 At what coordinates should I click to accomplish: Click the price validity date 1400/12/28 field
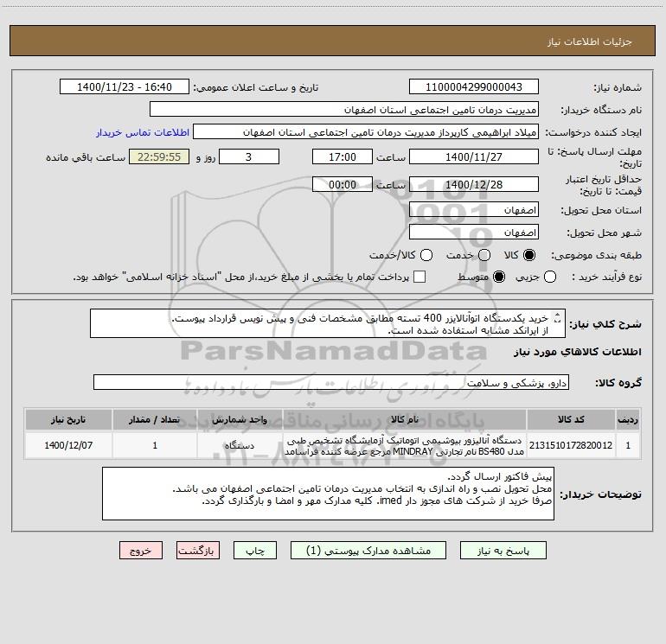[474, 185]
